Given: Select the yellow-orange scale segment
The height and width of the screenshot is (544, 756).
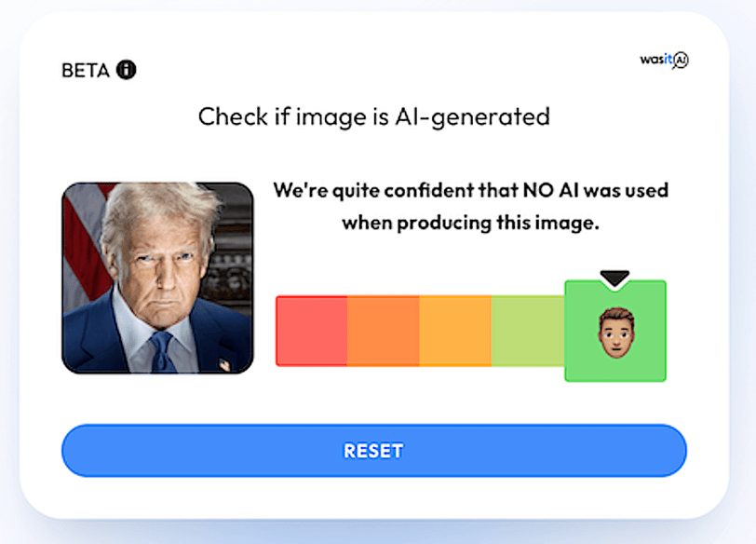Looking at the screenshot, I should coord(455,331).
